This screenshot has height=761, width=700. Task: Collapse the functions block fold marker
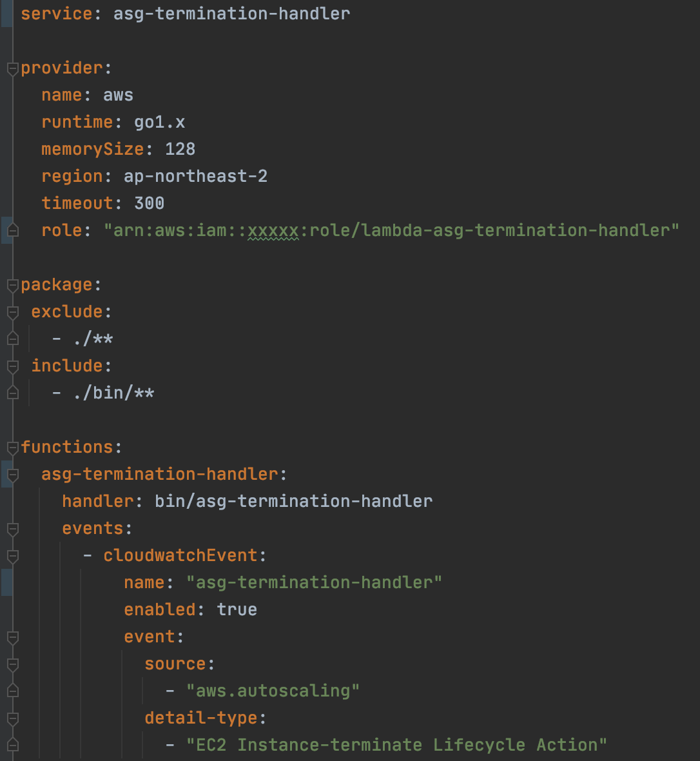click(13, 449)
